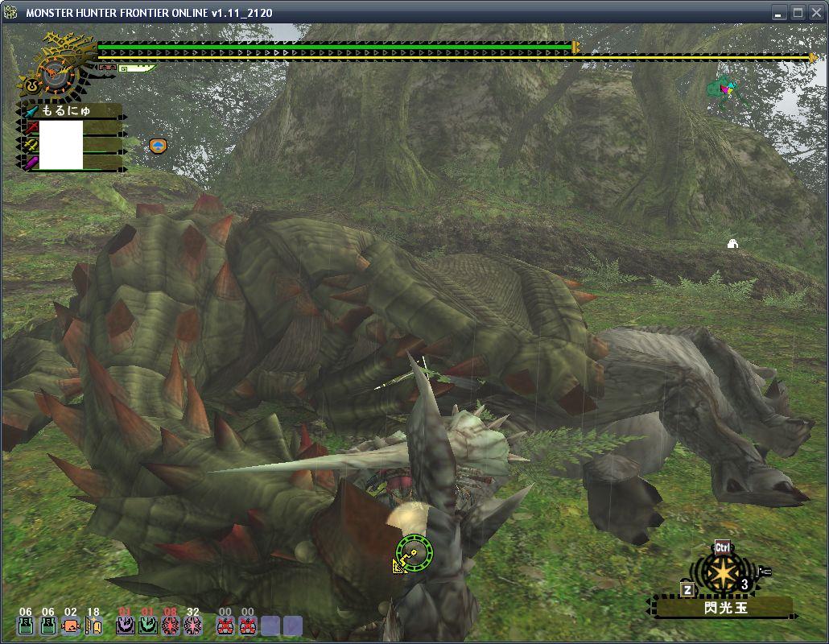The image size is (829, 644).
Task: Select the pink bomb icon showing 32
Action: pyautogui.click(x=193, y=626)
